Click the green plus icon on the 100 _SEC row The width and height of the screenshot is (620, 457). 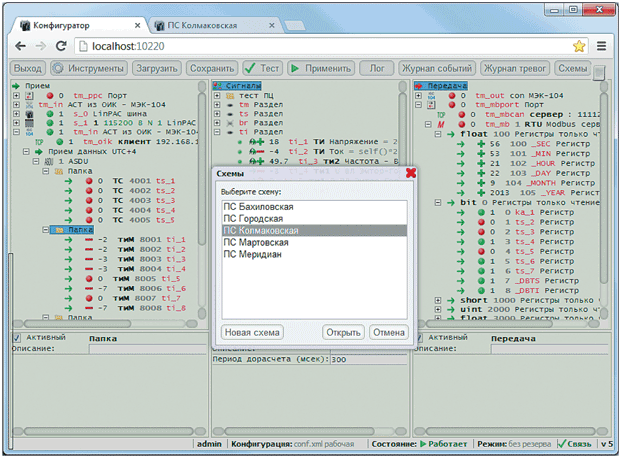click(x=481, y=144)
